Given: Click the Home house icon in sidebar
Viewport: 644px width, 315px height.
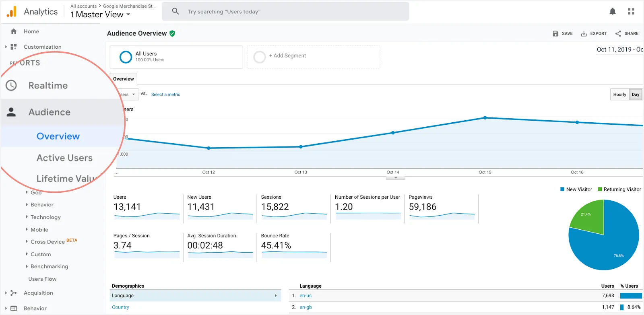Looking at the screenshot, I should pos(14,31).
